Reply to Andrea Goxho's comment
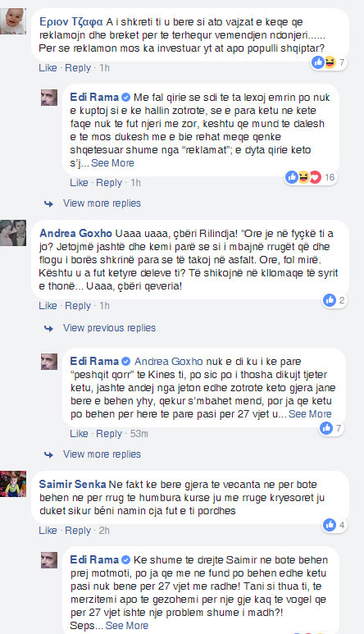Image resolution: width=364 pixels, height=634 pixels. pos(78,306)
